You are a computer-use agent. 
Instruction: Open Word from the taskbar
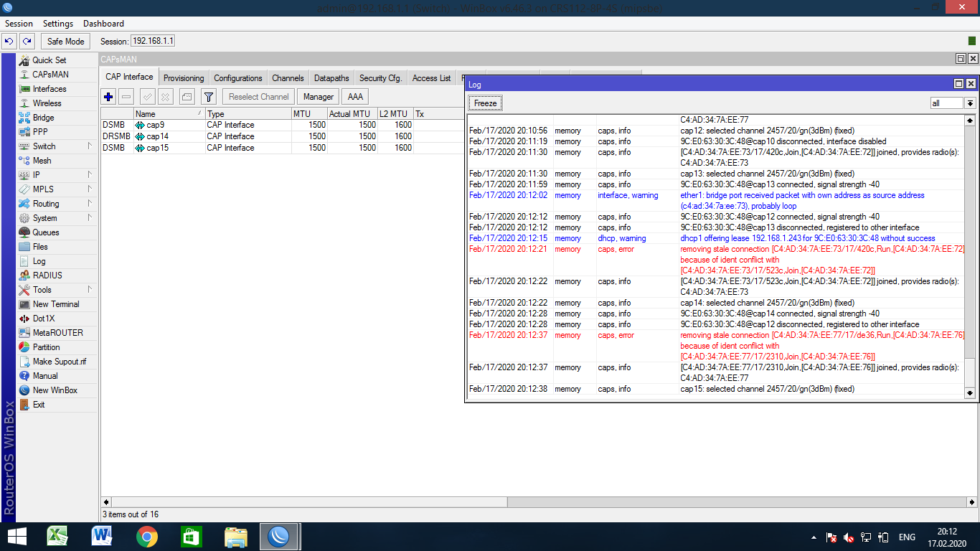click(101, 537)
